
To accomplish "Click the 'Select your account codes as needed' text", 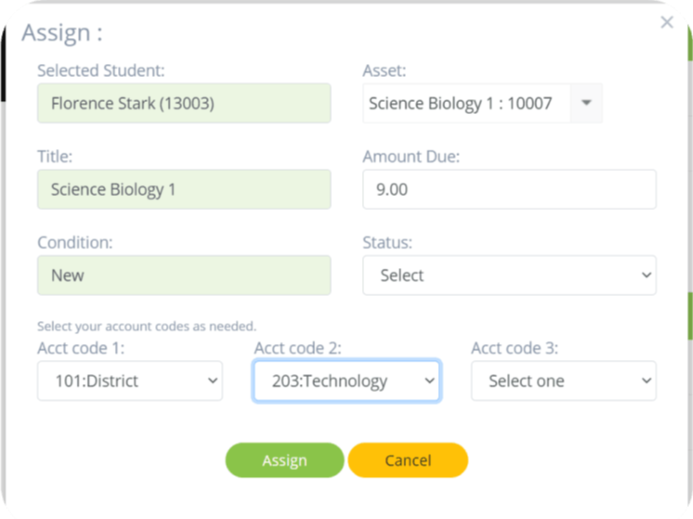I will 147,326.
